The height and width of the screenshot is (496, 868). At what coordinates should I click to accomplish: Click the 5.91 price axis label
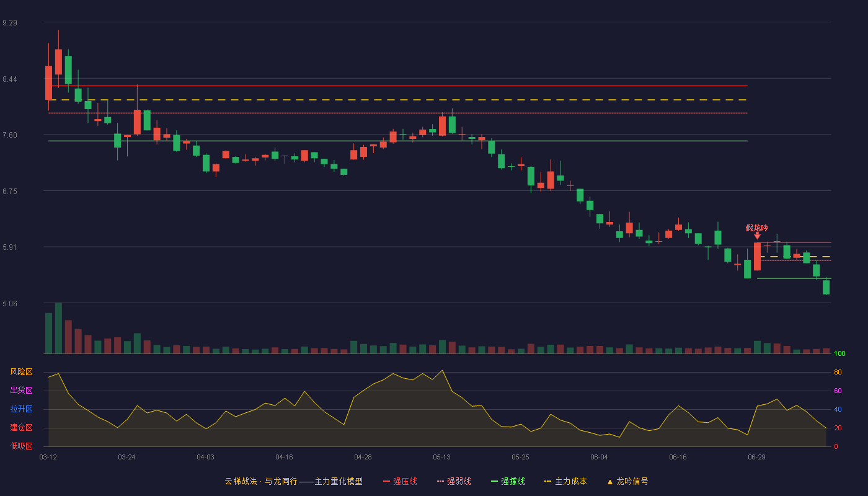[x=10, y=247]
